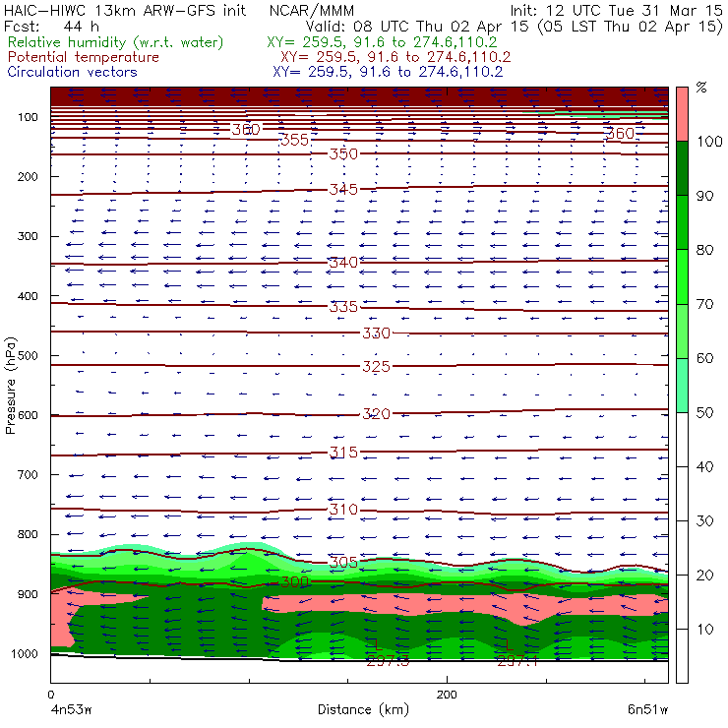Click the 310 contour label

tap(343, 510)
